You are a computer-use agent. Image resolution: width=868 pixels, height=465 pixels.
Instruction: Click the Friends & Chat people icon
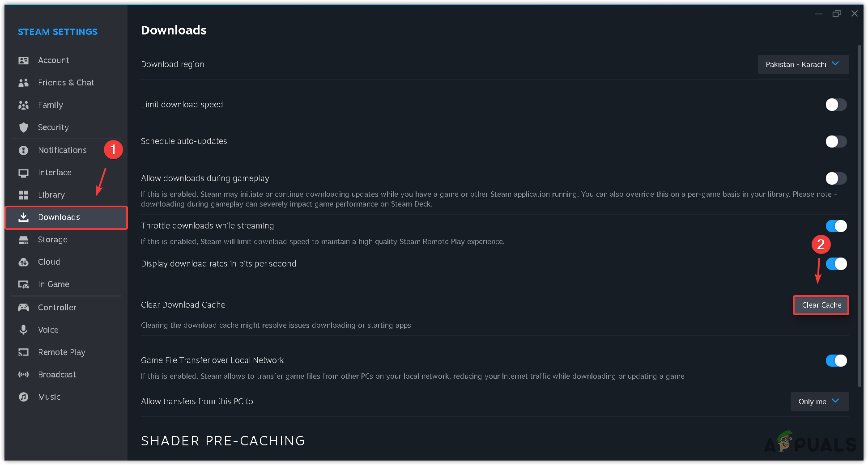click(x=24, y=83)
